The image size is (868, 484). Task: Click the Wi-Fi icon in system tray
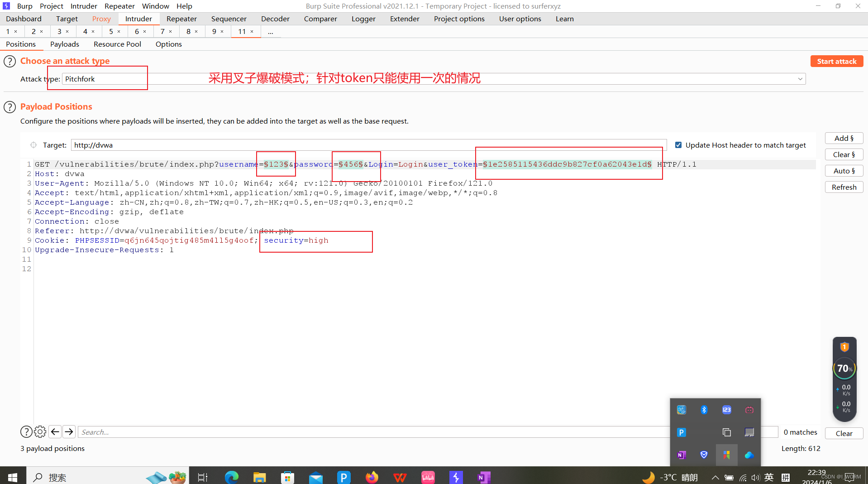click(743, 477)
